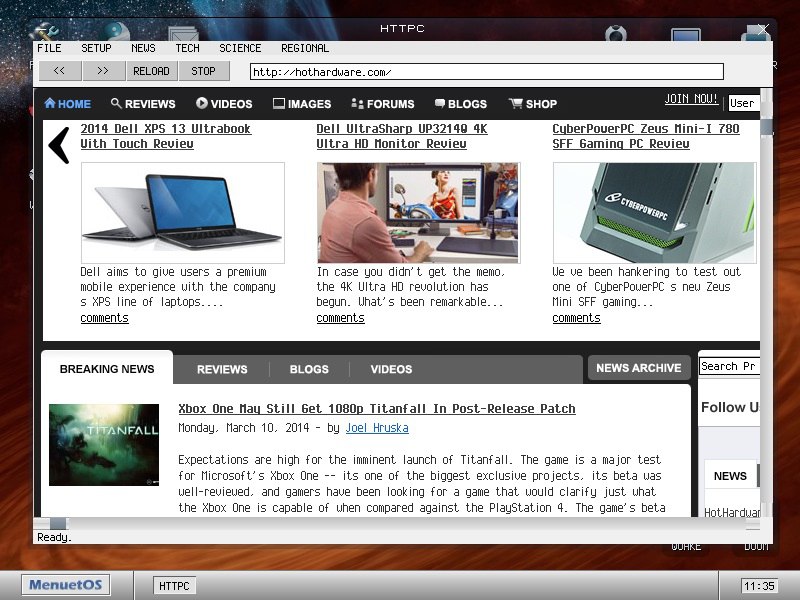Open the NEWS menu
Image resolution: width=800 pixels, height=600 pixels.
pos(143,48)
